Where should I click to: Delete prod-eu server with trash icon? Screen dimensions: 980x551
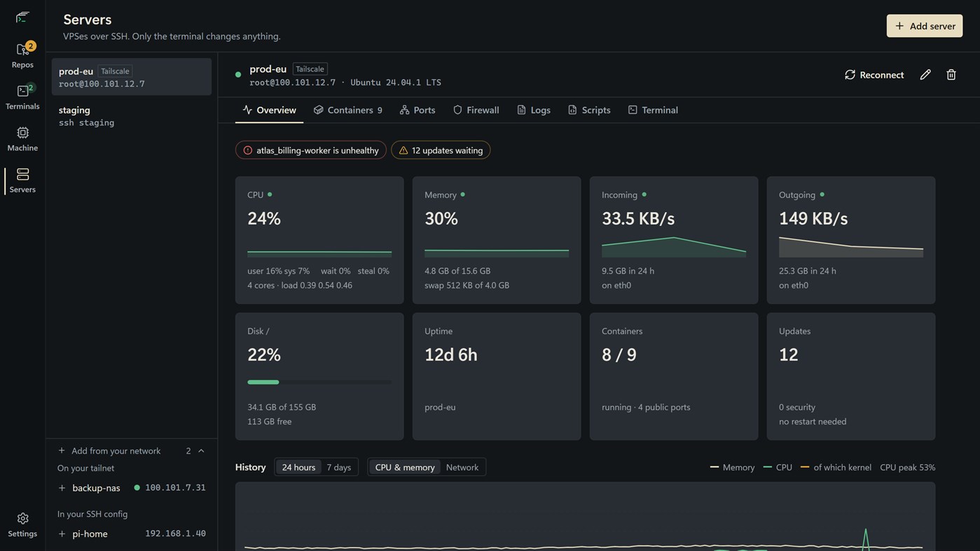[951, 74]
